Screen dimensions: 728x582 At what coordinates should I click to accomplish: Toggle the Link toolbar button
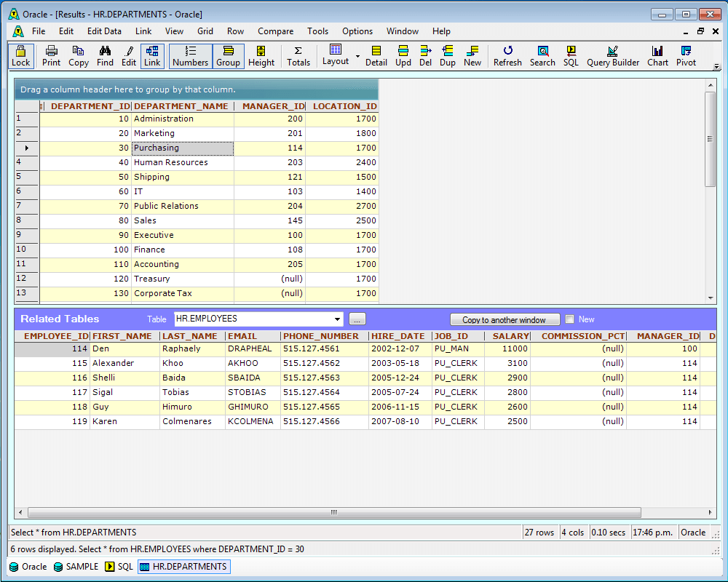tap(152, 56)
